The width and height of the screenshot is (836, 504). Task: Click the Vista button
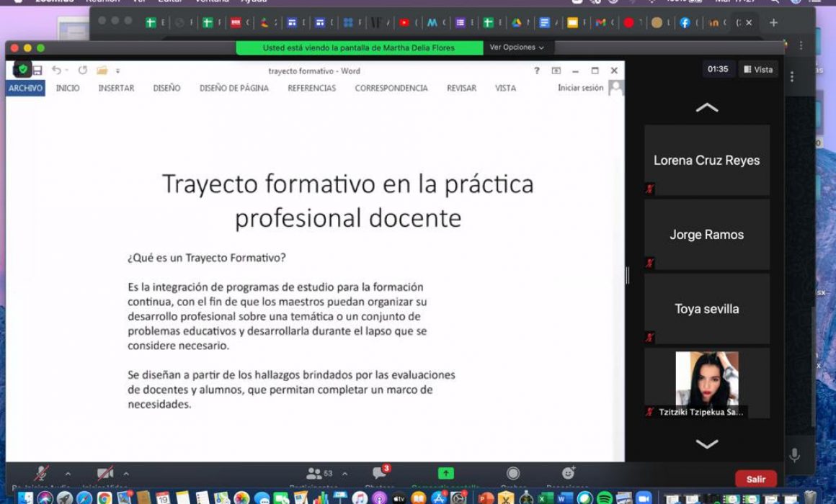point(758,69)
